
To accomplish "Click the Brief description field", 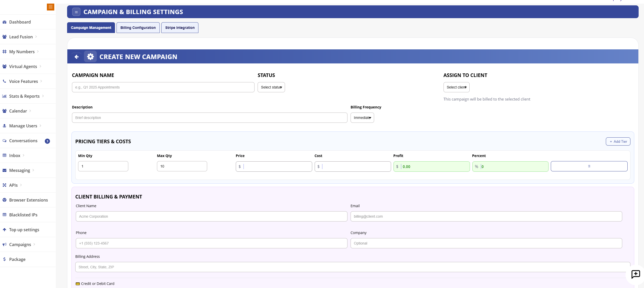I will [x=209, y=117].
